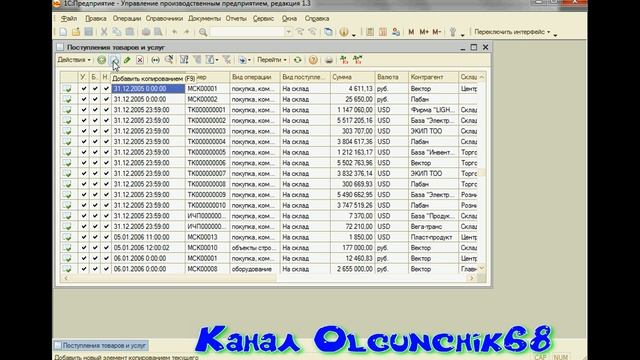
Task: Toggle У. checkbox in row МСК00013
Action: pyautogui.click(x=84, y=237)
